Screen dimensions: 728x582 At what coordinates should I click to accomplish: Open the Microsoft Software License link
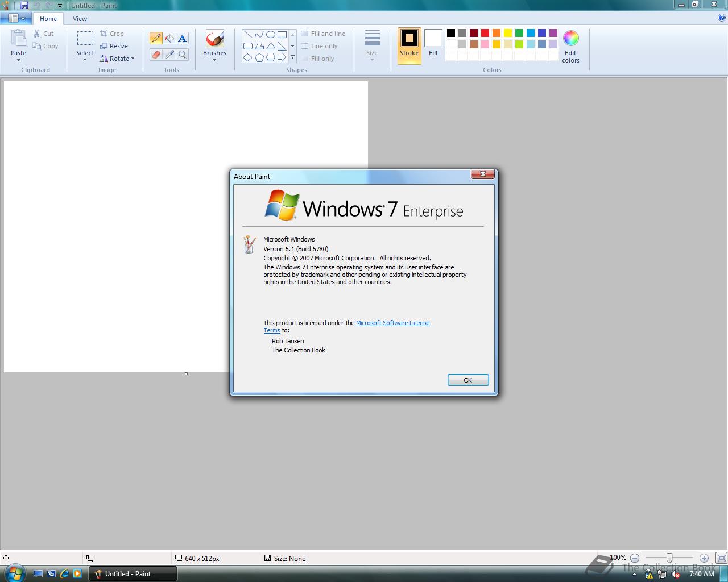[392, 323]
